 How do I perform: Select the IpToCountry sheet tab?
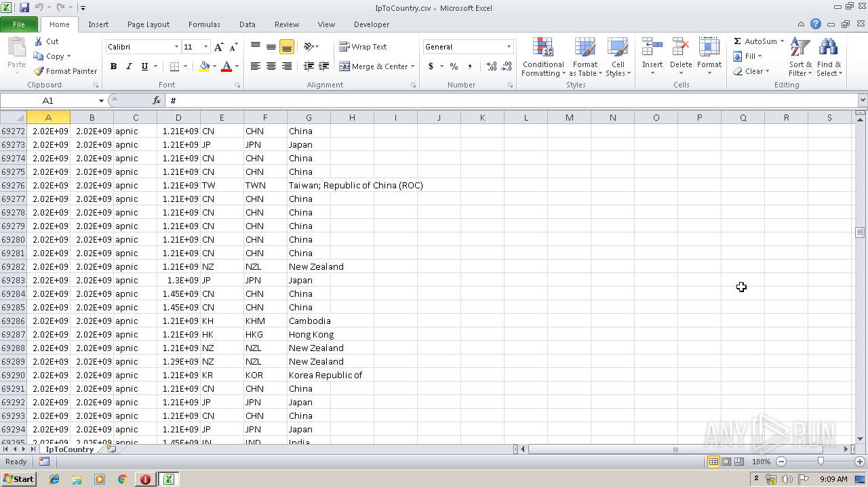pyautogui.click(x=69, y=449)
